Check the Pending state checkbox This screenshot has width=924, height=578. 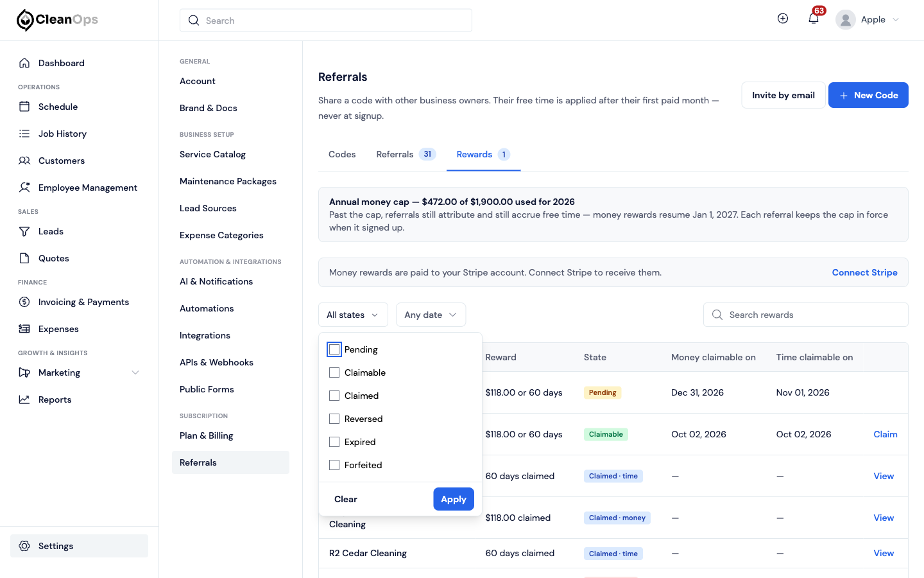(x=334, y=349)
